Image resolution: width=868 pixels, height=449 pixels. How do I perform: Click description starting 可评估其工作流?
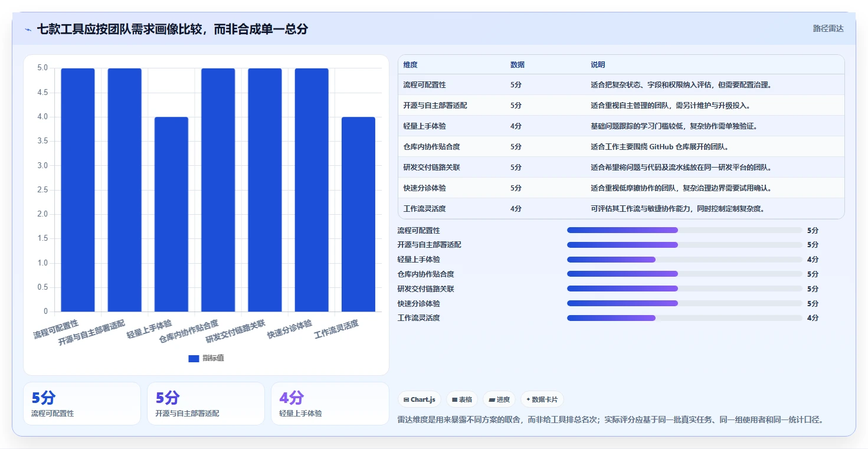coord(678,209)
